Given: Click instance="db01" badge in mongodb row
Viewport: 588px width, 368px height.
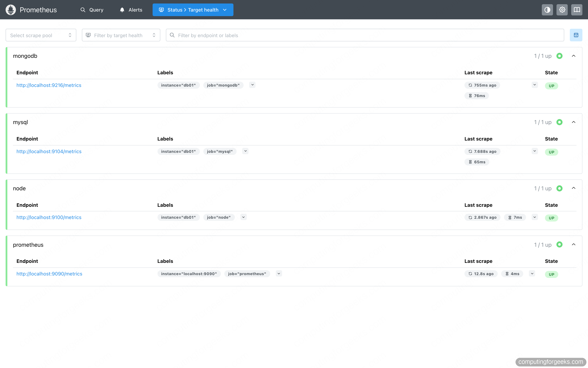Looking at the screenshot, I should [178, 85].
